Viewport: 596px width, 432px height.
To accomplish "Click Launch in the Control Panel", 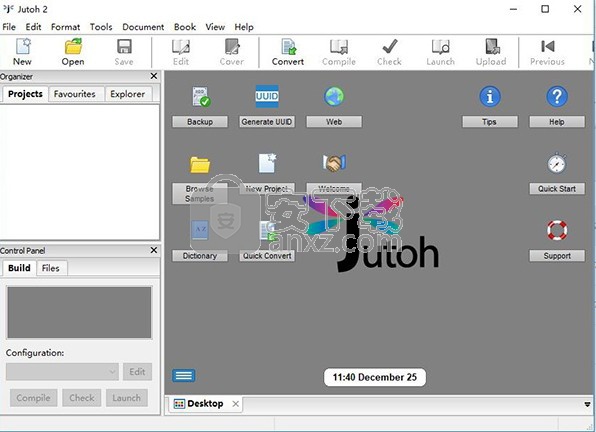I will click(x=127, y=398).
